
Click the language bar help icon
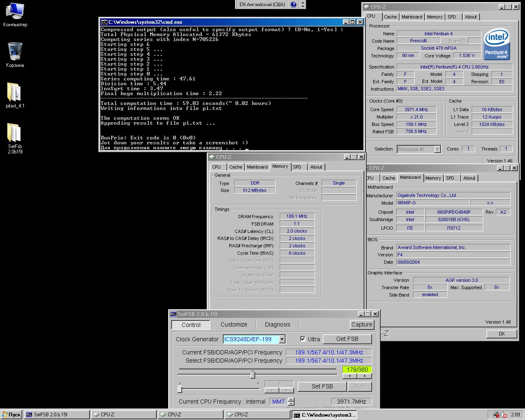(293, 5)
